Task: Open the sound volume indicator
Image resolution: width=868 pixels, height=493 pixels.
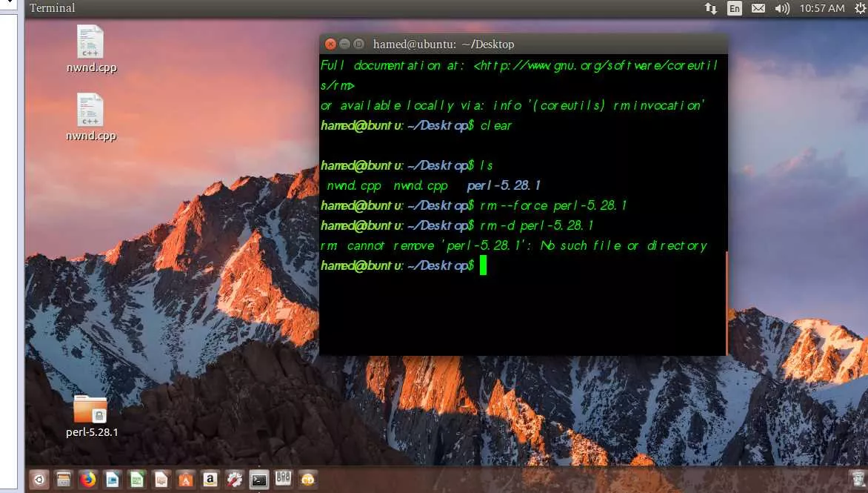Action: [x=781, y=8]
